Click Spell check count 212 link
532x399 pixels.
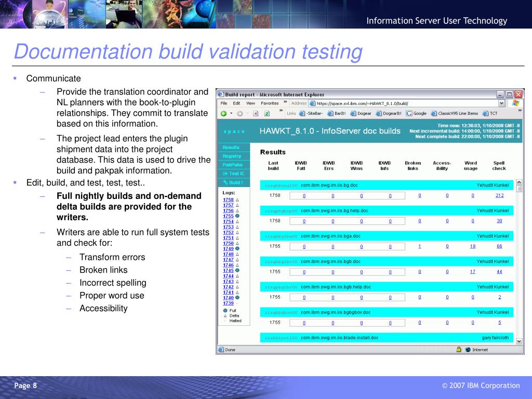pos(499,195)
